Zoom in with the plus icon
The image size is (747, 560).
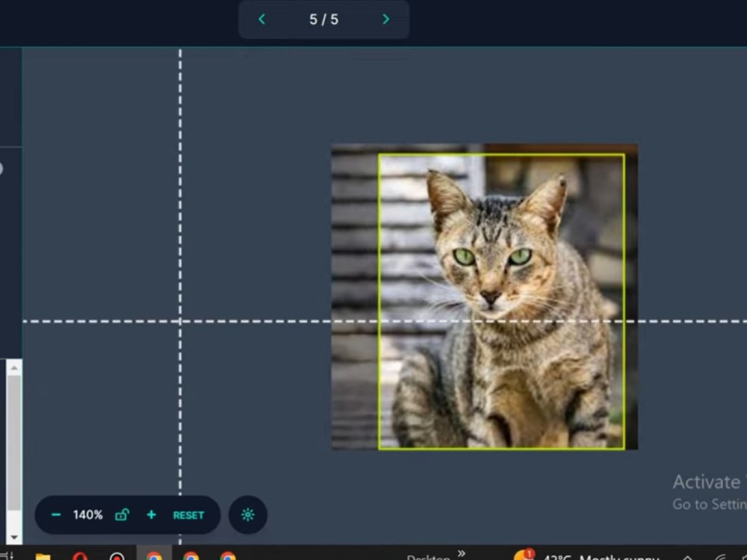point(152,514)
